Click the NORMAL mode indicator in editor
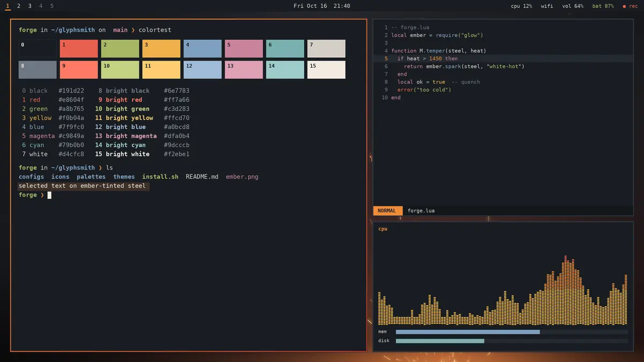The height and width of the screenshot is (362, 644). pyautogui.click(x=387, y=211)
